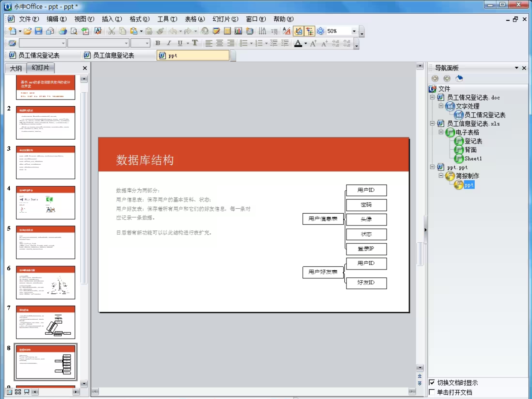Collapse 员工情况登记表.doc tree node
This screenshot has width=532, height=399.
pos(432,97)
